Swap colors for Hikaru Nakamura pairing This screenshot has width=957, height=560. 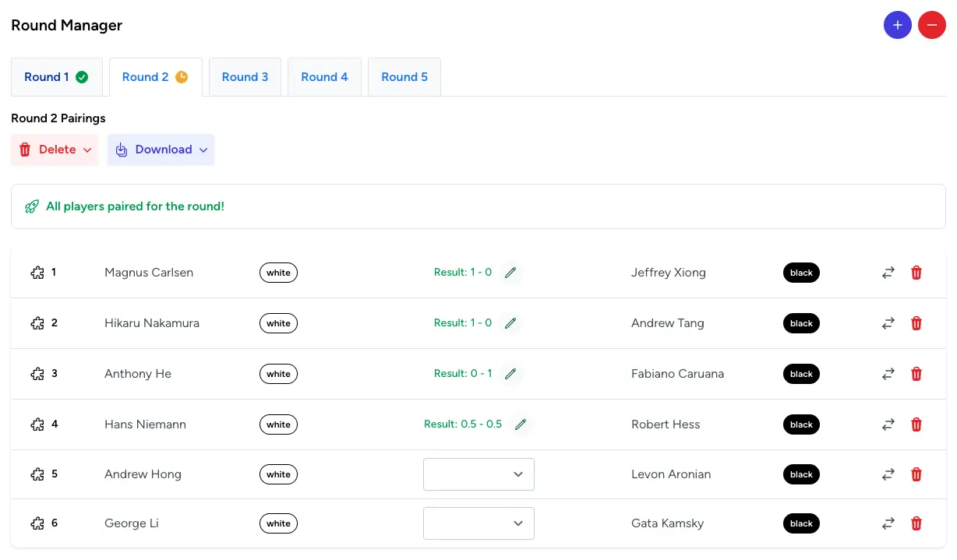(888, 323)
